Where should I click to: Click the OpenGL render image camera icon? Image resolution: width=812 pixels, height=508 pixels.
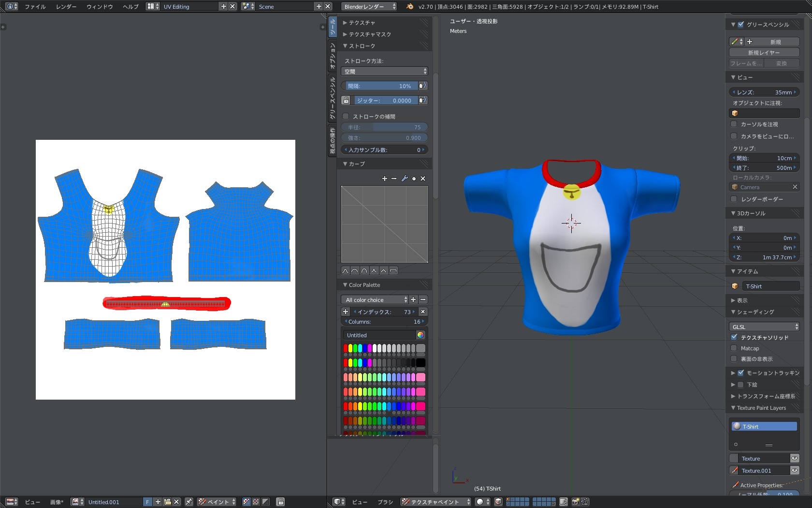coord(575,502)
